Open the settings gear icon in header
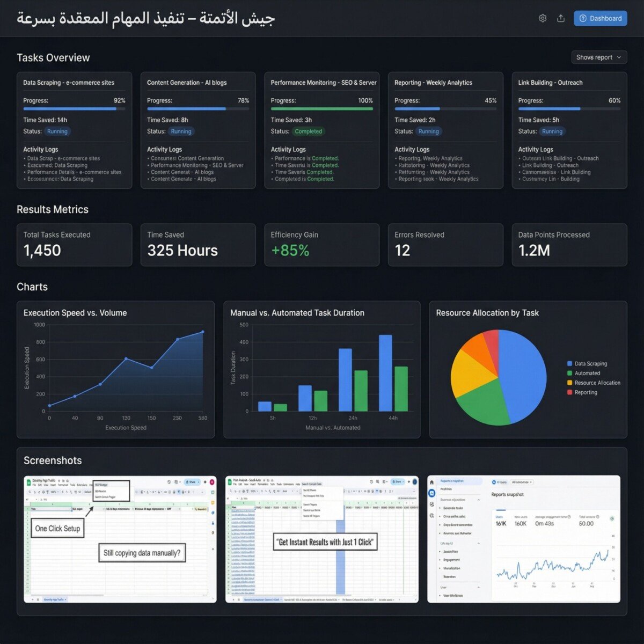 click(543, 18)
